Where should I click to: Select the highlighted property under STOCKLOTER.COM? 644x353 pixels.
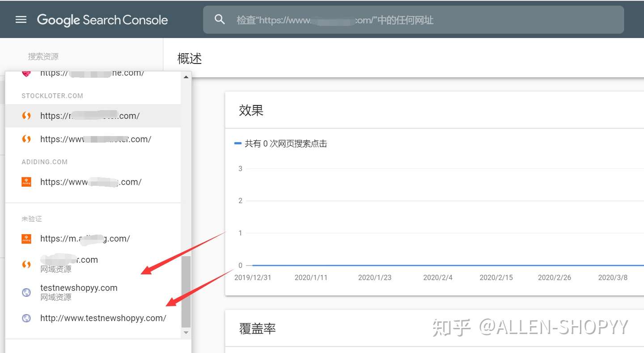93,116
